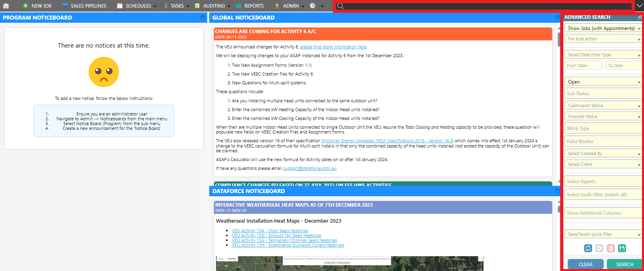This screenshot has height=271, width=644.
Task: Open the Sales Pipelines menu
Action: click(x=84, y=6)
